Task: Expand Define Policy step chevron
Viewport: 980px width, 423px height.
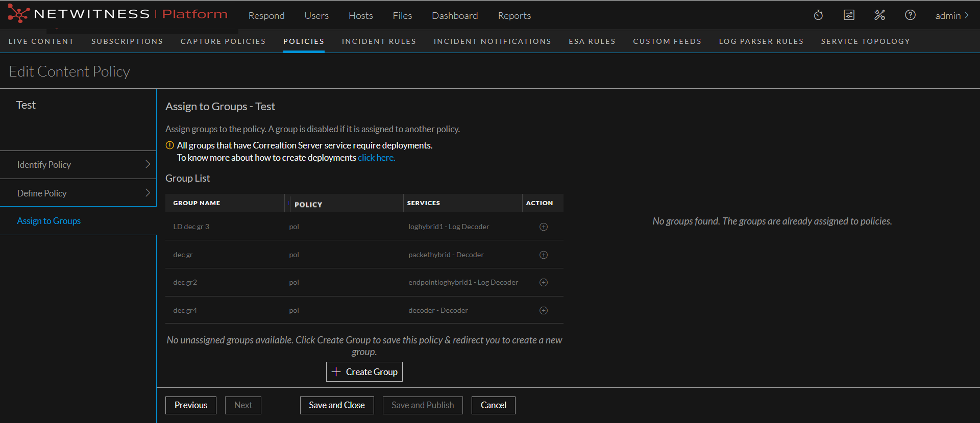Action: point(148,193)
